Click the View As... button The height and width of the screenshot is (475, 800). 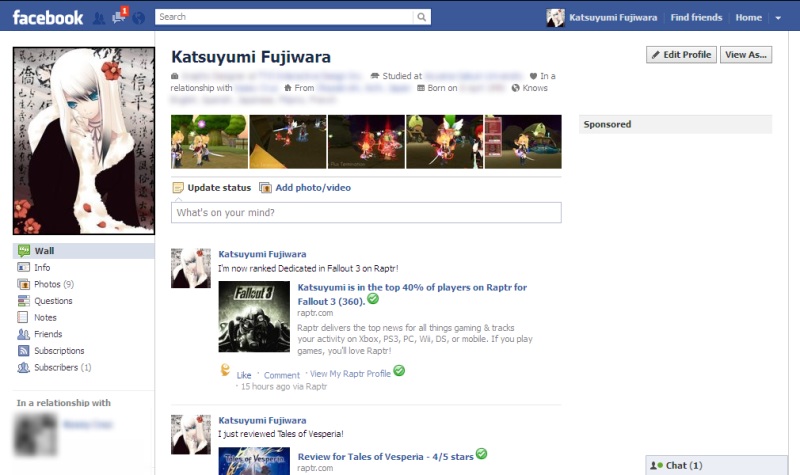click(x=746, y=55)
